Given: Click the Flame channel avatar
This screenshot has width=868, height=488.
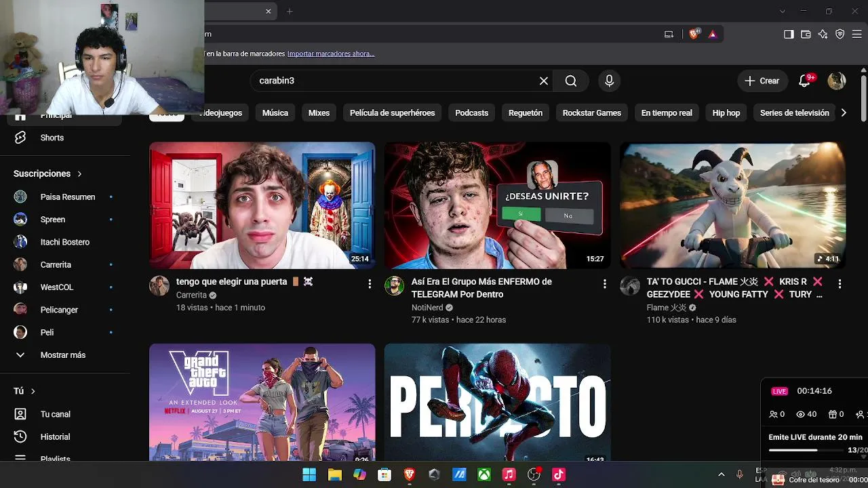Looking at the screenshot, I should click(630, 286).
